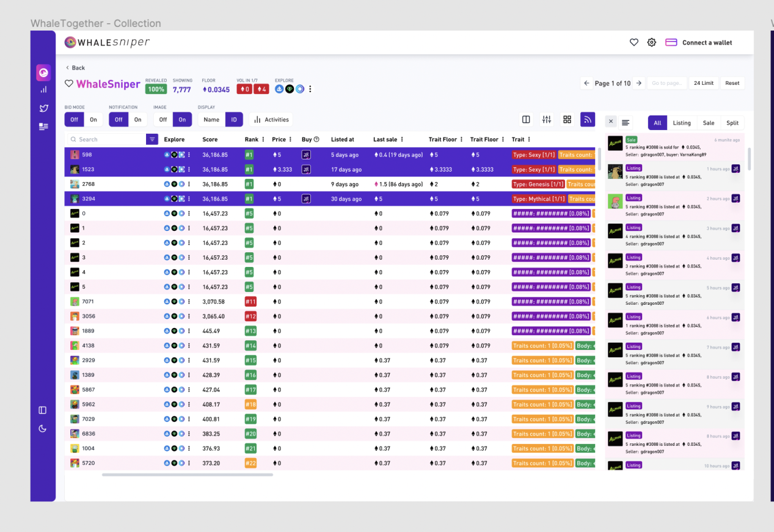Toggle the sidebar panel layout icon
Image resolution: width=774 pixels, height=532 pixels.
[43, 410]
